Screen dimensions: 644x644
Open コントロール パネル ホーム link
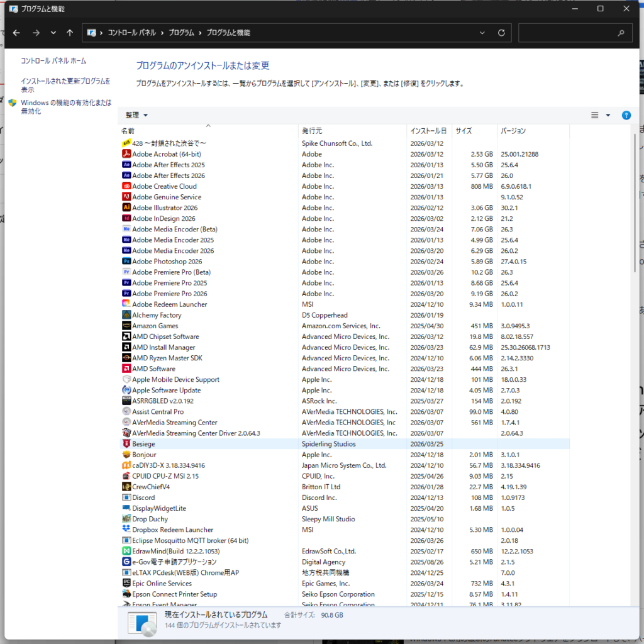click(x=53, y=61)
